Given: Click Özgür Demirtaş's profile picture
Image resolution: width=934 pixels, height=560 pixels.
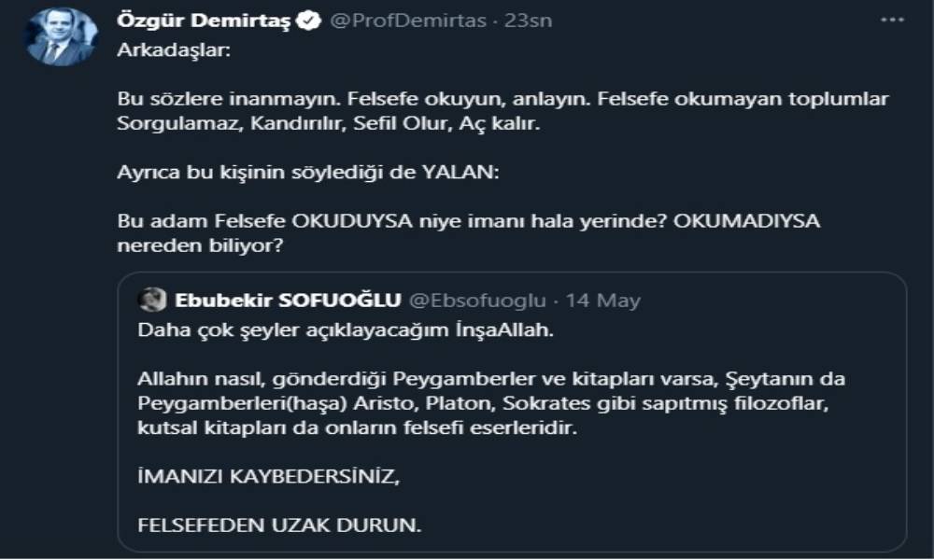Looking at the screenshot, I should 62,37.
